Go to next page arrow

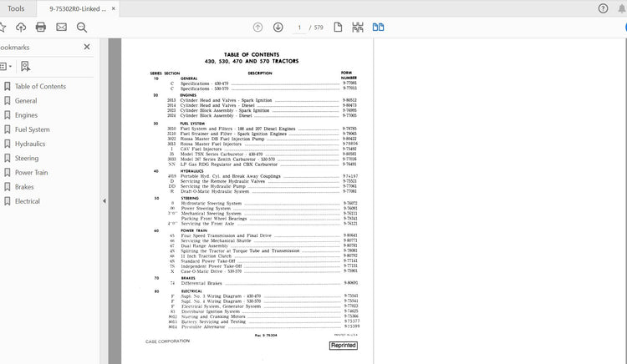pyautogui.click(x=278, y=28)
